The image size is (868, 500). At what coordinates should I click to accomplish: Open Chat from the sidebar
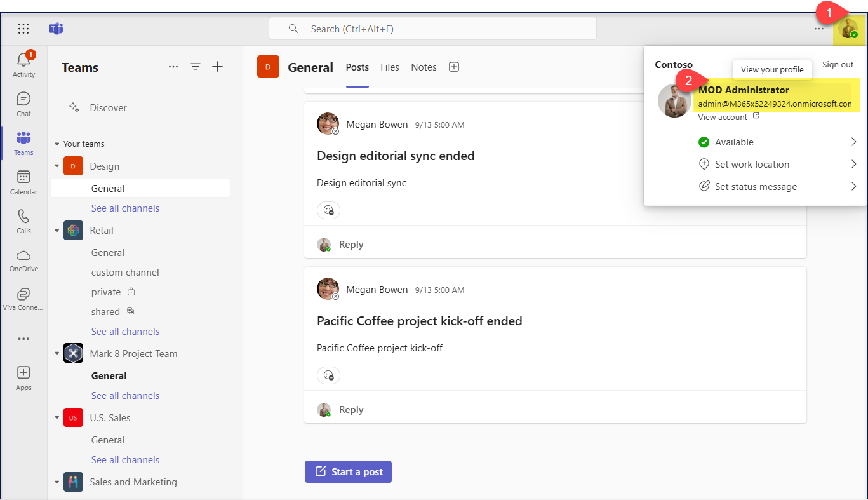[x=23, y=104]
